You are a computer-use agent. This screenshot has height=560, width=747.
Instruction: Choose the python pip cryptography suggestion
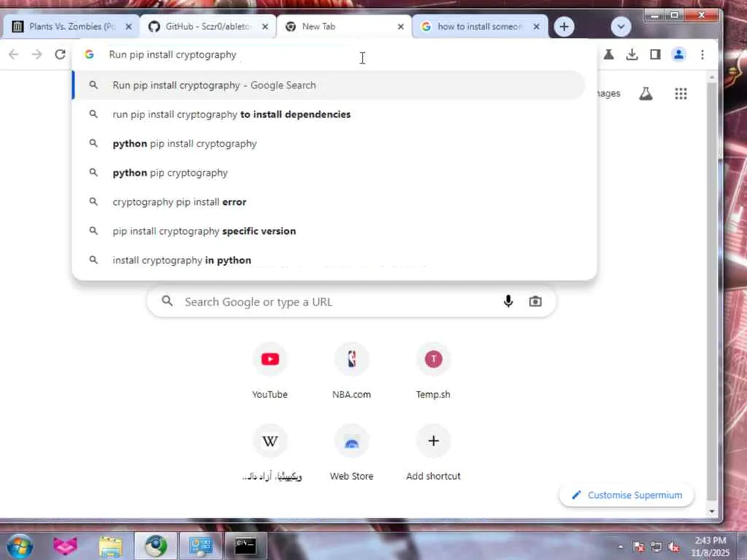tap(329, 172)
